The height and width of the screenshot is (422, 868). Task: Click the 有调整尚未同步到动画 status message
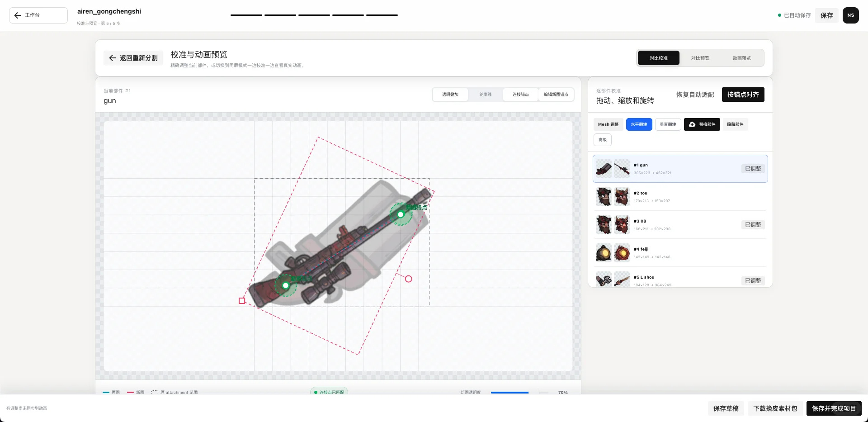pyautogui.click(x=27, y=408)
